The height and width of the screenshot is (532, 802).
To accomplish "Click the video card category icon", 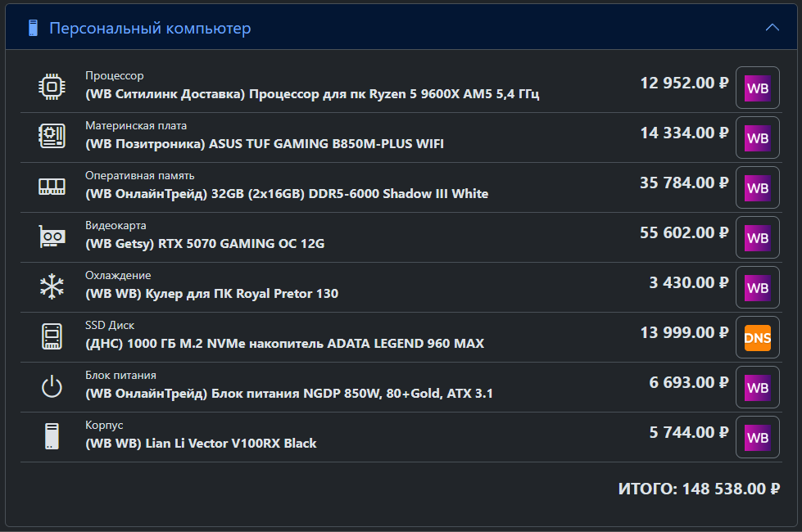I will [x=52, y=237].
